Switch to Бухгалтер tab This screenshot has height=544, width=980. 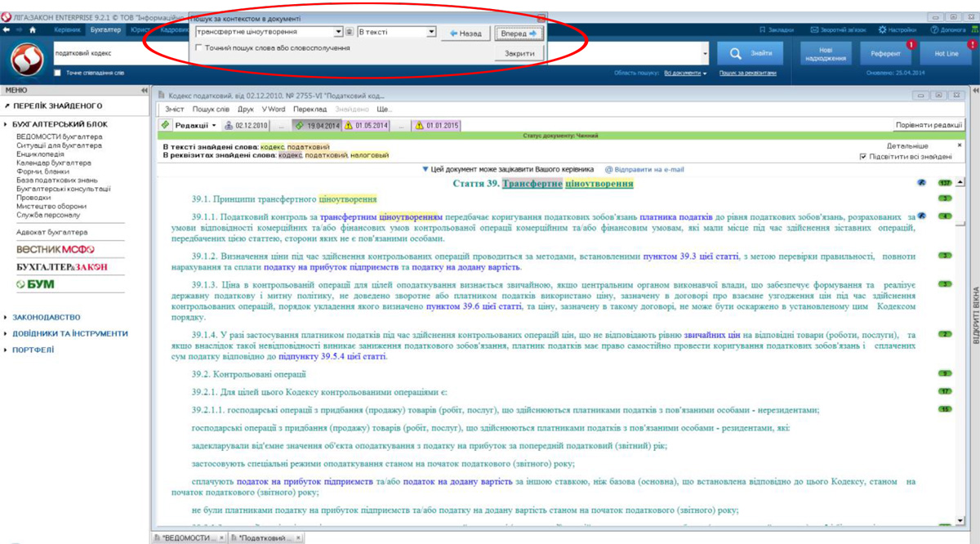pos(105,29)
